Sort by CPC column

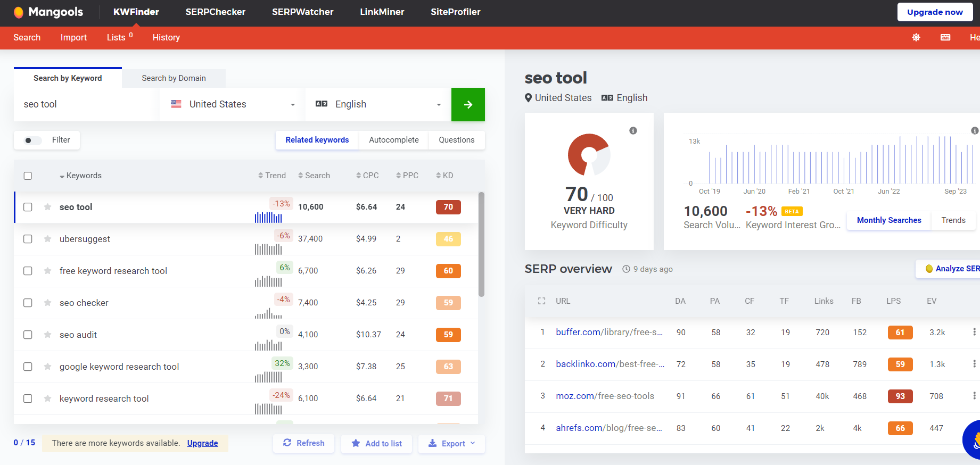click(367, 176)
